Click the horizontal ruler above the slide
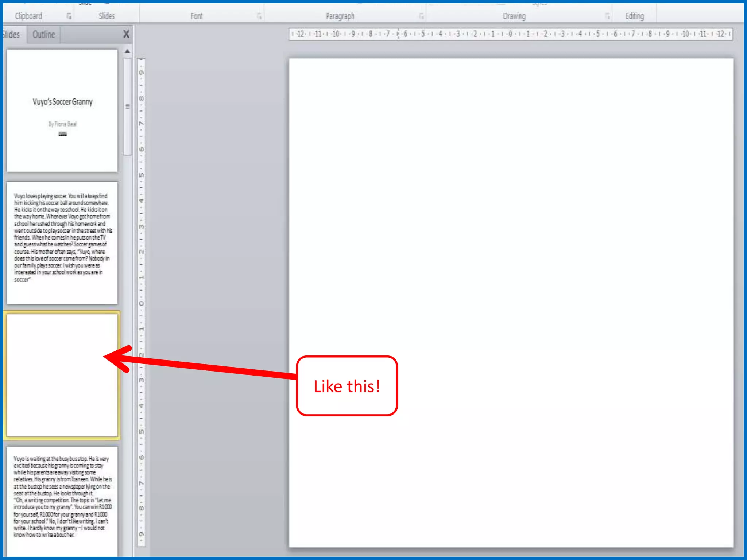Image resolution: width=747 pixels, height=560 pixels. coord(511,34)
